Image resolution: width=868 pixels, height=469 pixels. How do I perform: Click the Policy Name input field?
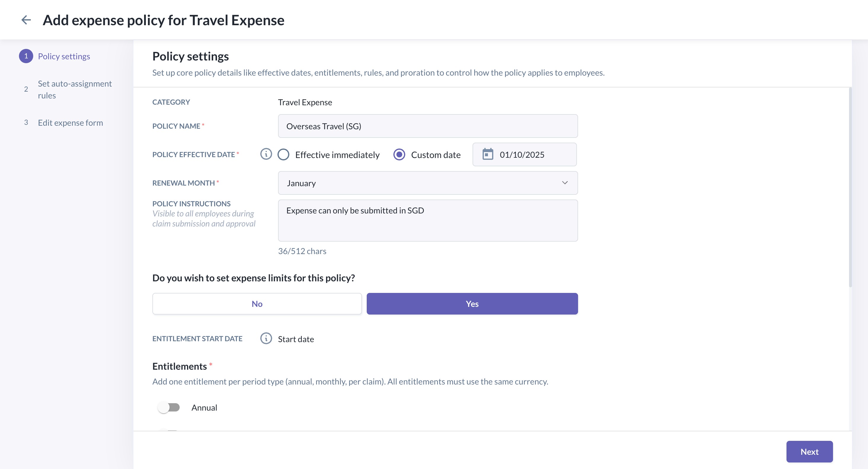(x=427, y=126)
